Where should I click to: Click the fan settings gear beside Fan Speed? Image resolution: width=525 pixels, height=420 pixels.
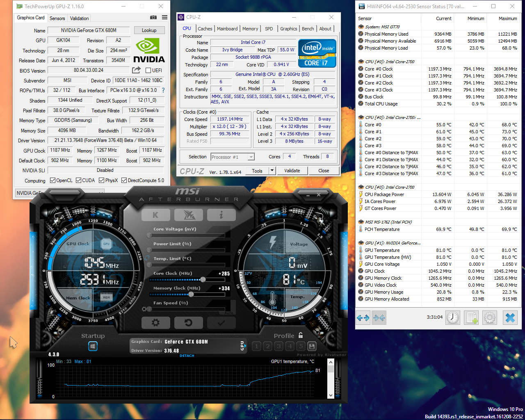(144, 309)
